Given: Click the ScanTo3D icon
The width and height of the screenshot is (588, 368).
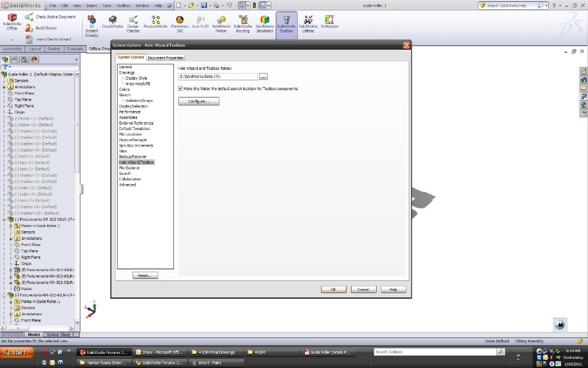Looking at the screenshot, I should [x=200, y=22].
